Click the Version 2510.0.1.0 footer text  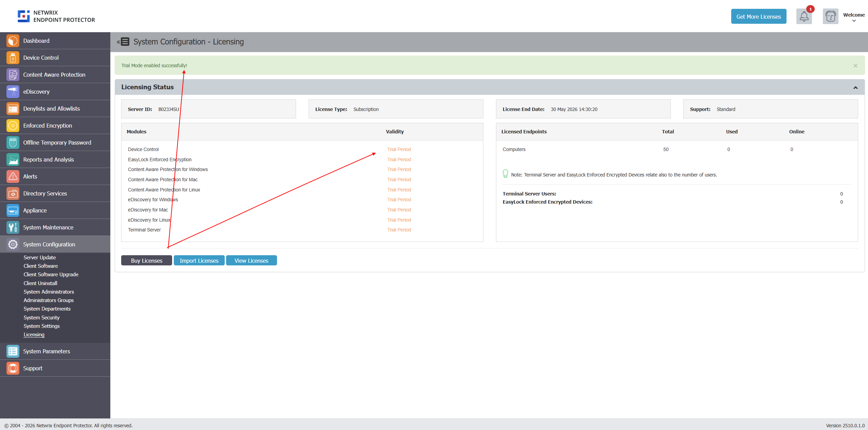(845, 426)
